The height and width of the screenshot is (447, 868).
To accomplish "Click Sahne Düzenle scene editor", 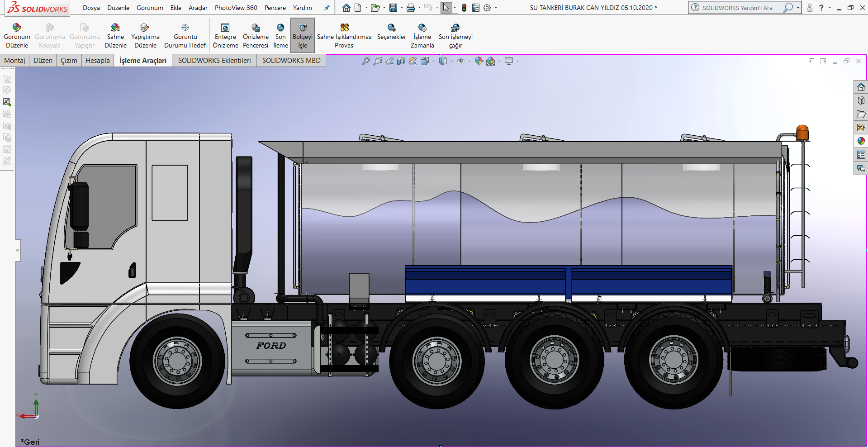I will [115, 36].
